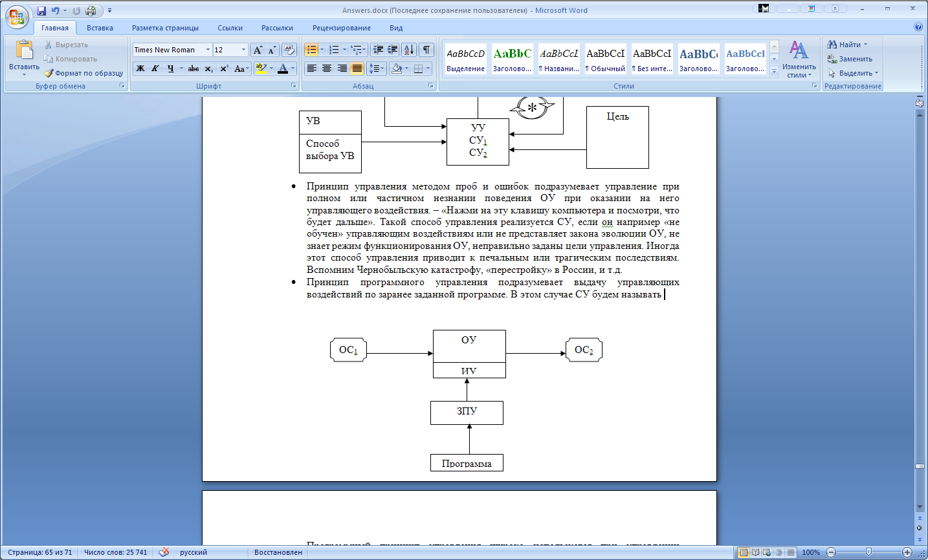
Task: Undo the last action
Action: [x=56, y=10]
